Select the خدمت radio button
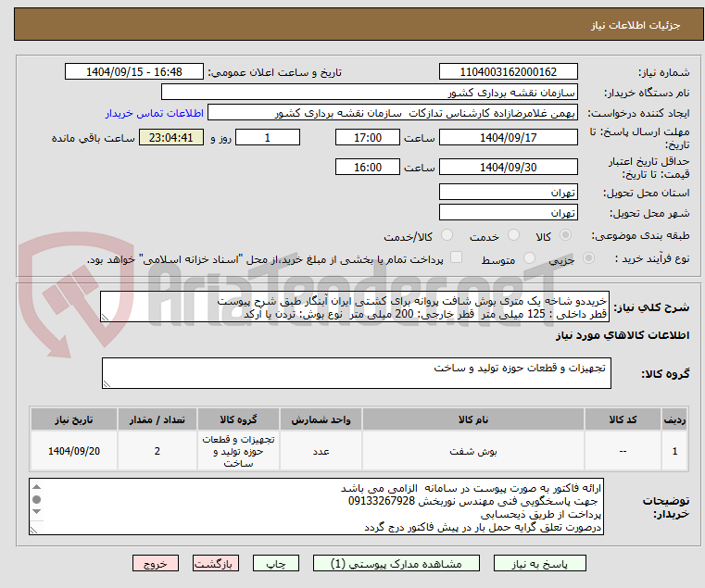This screenshot has width=705, height=588. coord(513,235)
